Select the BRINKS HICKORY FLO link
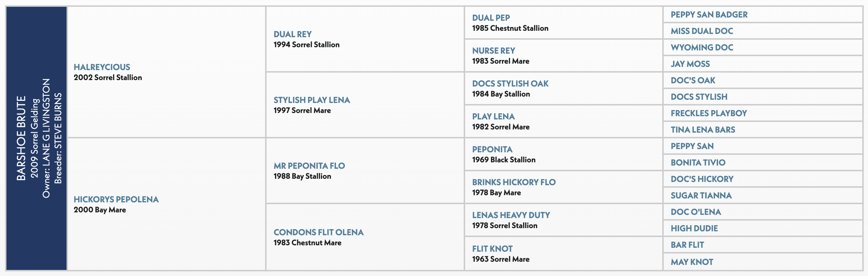 pyautogui.click(x=514, y=182)
